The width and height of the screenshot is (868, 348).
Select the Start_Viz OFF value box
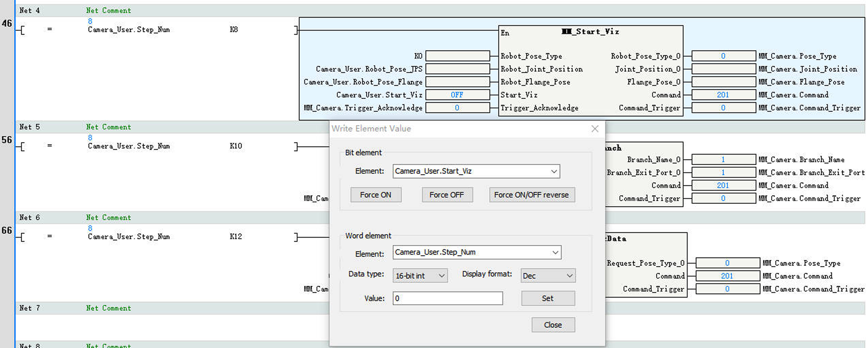click(457, 95)
